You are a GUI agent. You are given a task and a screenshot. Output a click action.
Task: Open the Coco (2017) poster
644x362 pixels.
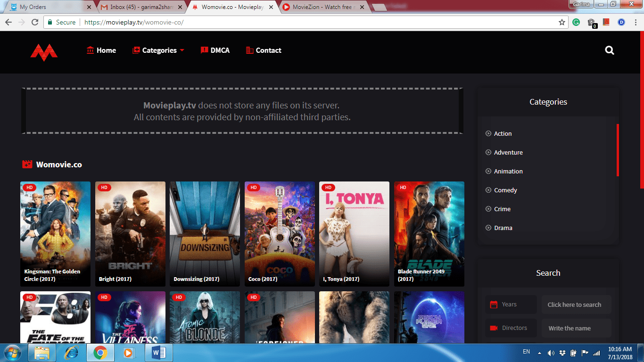(280, 234)
